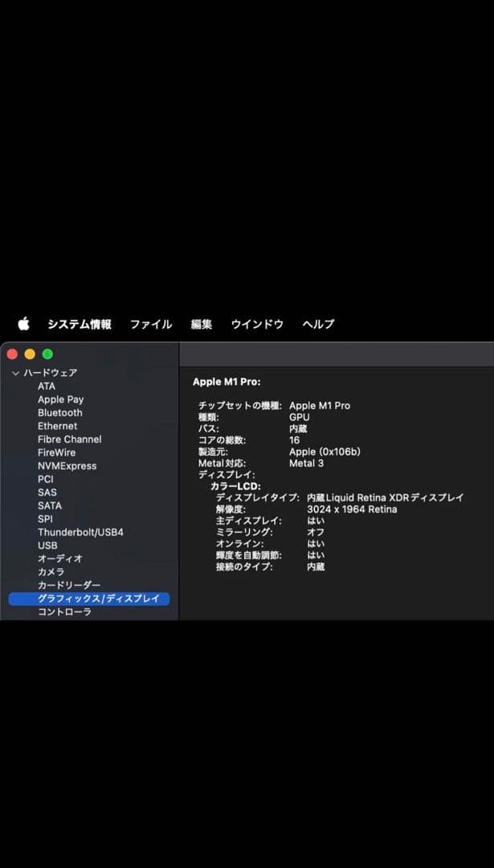The width and height of the screenshot is (494, 868).
Task: Click the Apple (0x106b) vendor value
Action: (325, 452)
